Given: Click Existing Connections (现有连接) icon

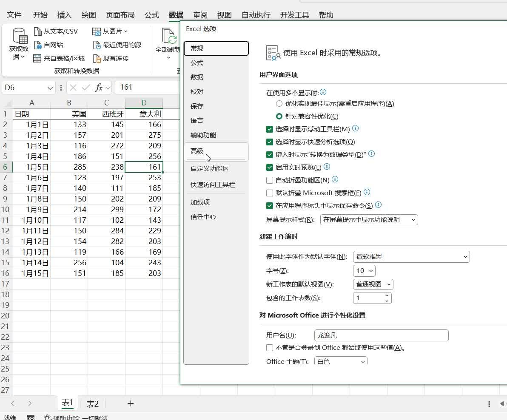Looking at the screenshot, I should (x=97, y=59).
